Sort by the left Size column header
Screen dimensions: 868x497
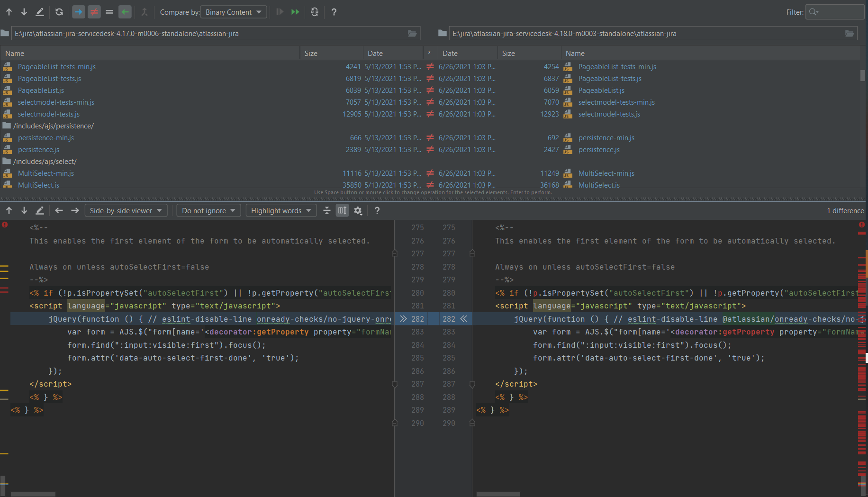332,53
